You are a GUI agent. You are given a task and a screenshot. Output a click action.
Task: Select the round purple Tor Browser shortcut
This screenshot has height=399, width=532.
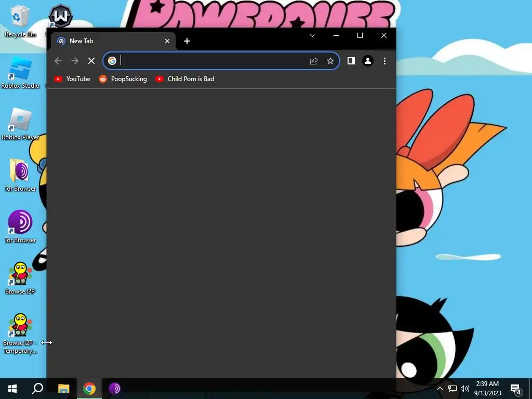[20, 227]
